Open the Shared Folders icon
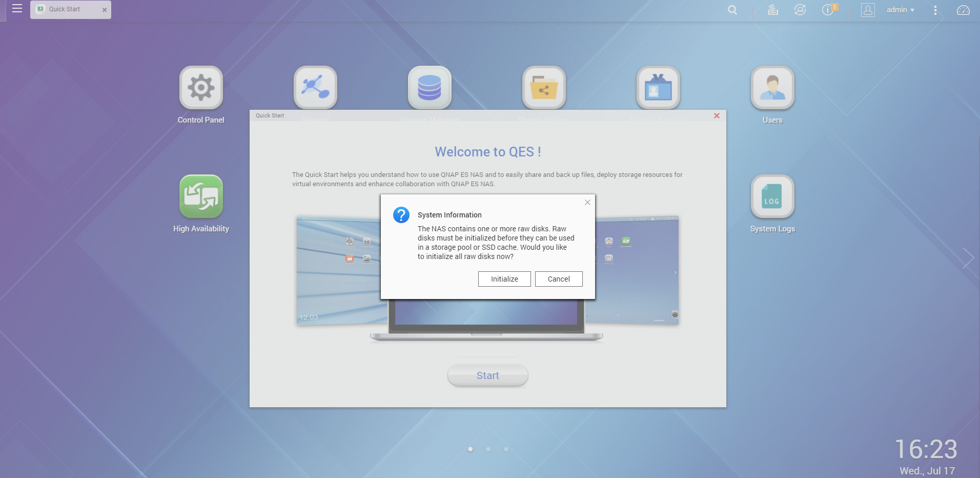Screen dimensions: 980x478 544,88
